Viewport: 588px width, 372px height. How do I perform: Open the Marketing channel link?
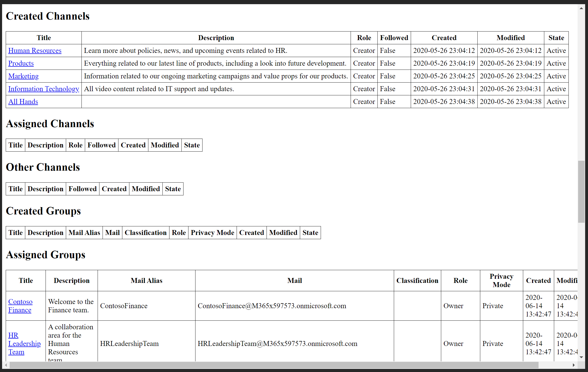23,76
